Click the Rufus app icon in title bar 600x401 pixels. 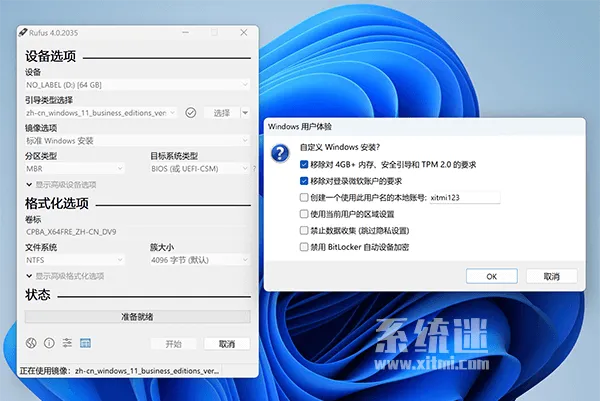tap(23, 33)
